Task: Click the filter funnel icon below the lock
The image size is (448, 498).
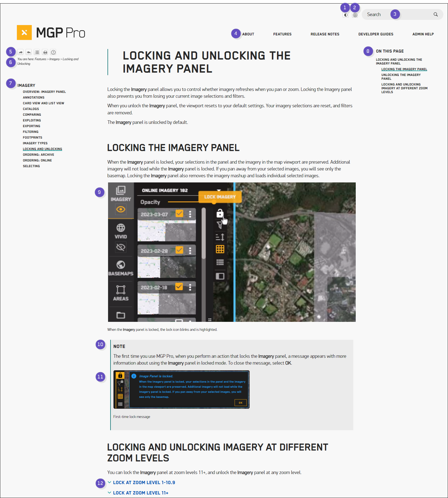Action: pyautogui.click(x=219, y=225)
